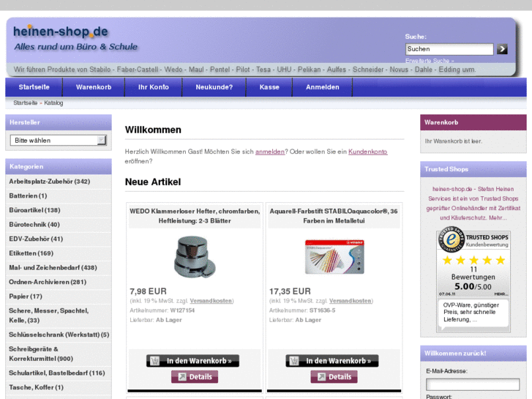Viewport: 532px width, 399px height.
Task: Click the Startseite breadcrumb link
Action: click(x=26, y=102)
